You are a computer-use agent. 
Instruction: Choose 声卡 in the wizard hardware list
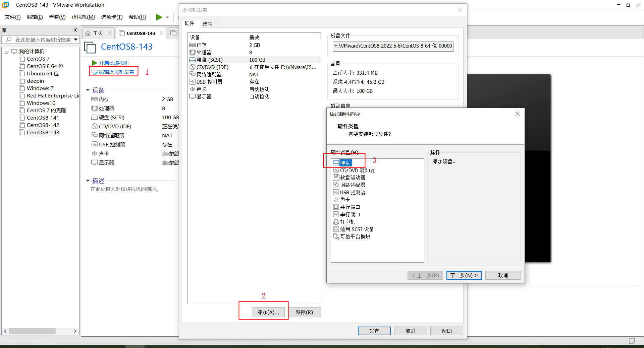point(341,200)
